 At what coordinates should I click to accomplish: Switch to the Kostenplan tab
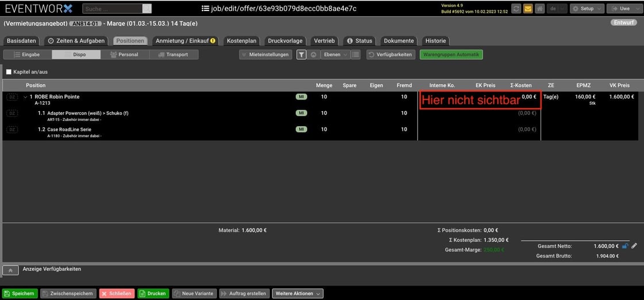(x=241, y=41)
